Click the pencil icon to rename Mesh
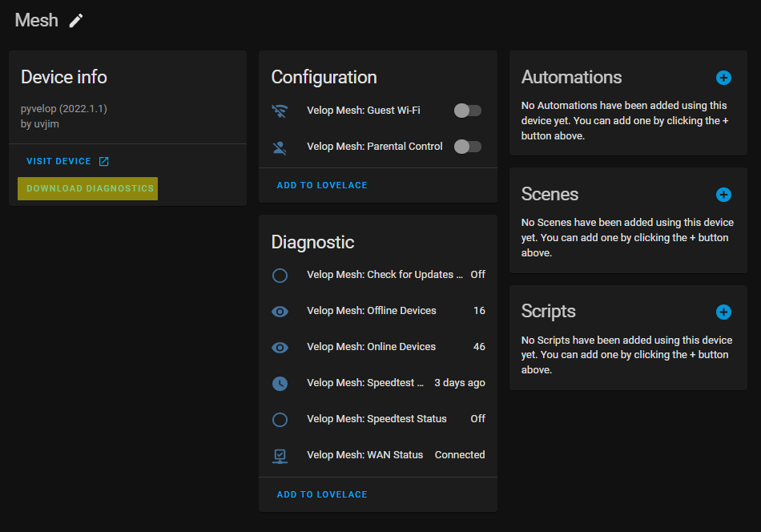Viewport: 761px width, 532px height. click(76, 20)
